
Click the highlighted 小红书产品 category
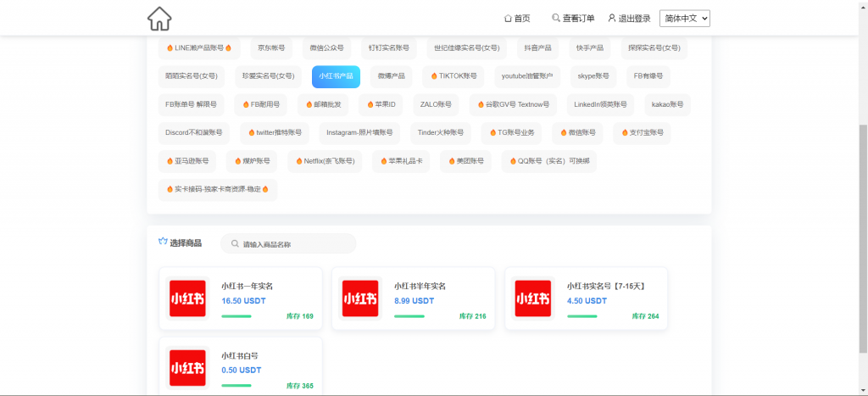point(336,76)
